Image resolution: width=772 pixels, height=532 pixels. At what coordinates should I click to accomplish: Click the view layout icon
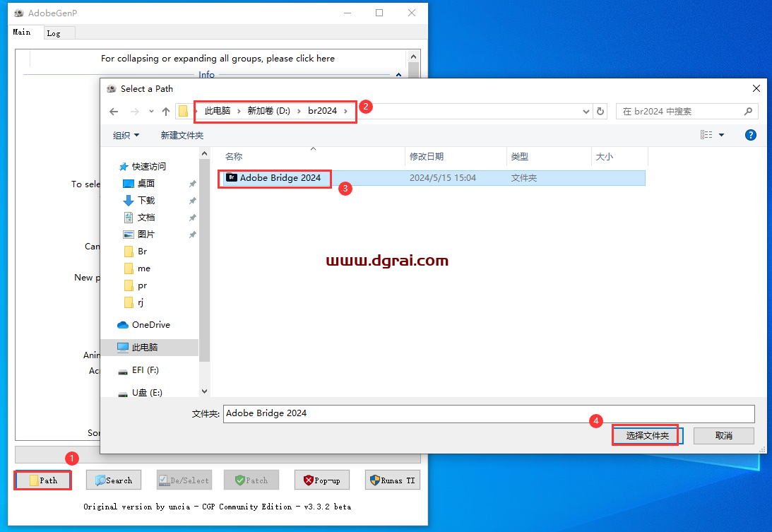tap(706, 135)
